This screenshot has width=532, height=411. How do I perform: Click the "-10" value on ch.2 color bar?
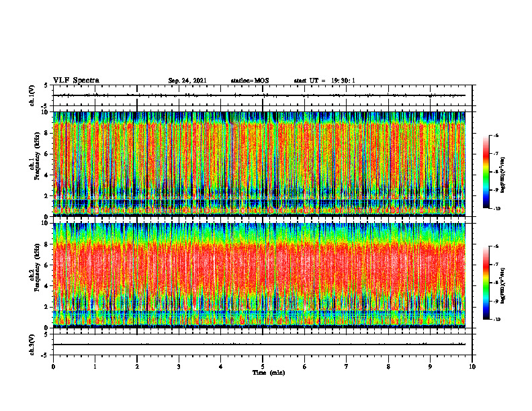496,320
